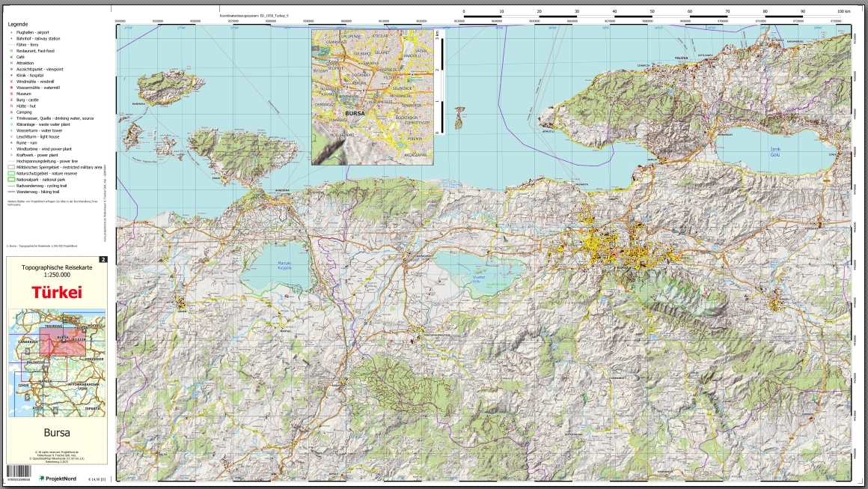Click the Türkei overview map thumbnail
This screenshot has width=868, height=489.
coord(57,364)
